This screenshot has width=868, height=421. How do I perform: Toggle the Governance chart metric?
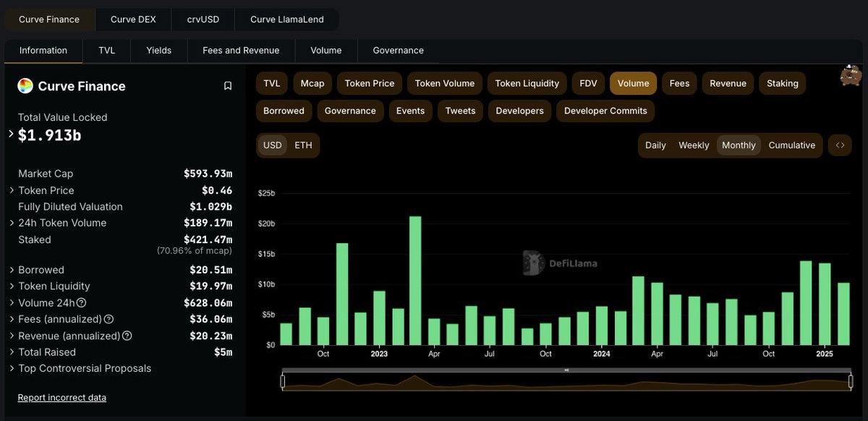click(350, 111)
